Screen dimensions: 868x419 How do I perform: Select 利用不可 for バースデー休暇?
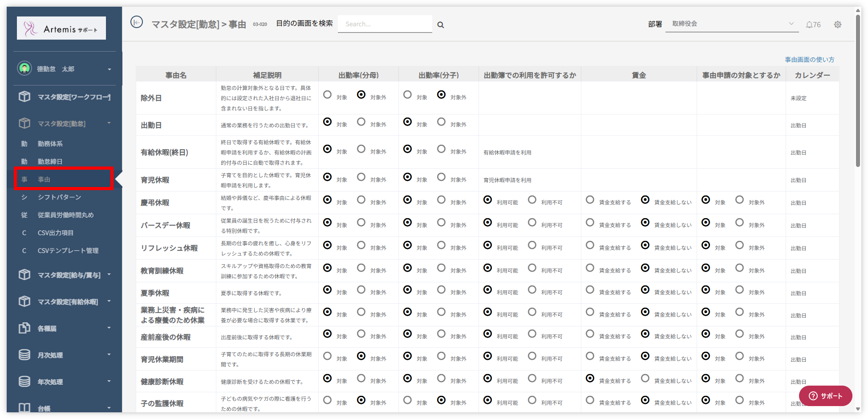tap(532, 222)
